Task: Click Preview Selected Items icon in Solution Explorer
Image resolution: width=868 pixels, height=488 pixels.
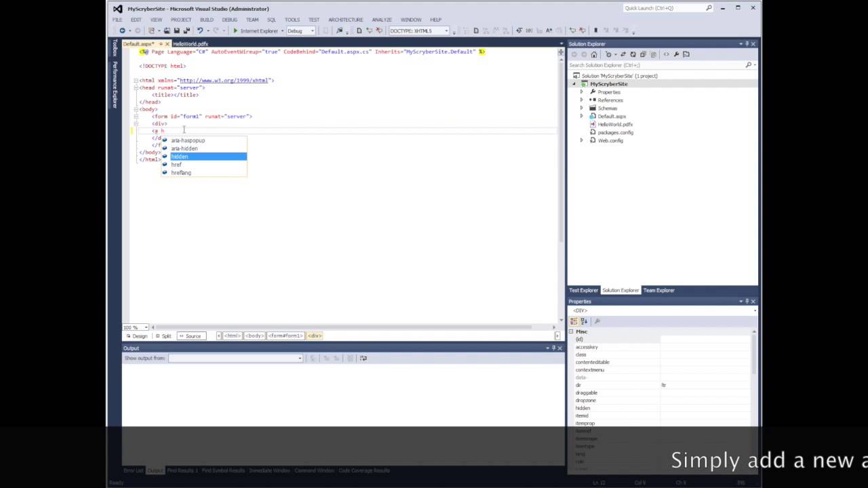Action: pos(686,54)
